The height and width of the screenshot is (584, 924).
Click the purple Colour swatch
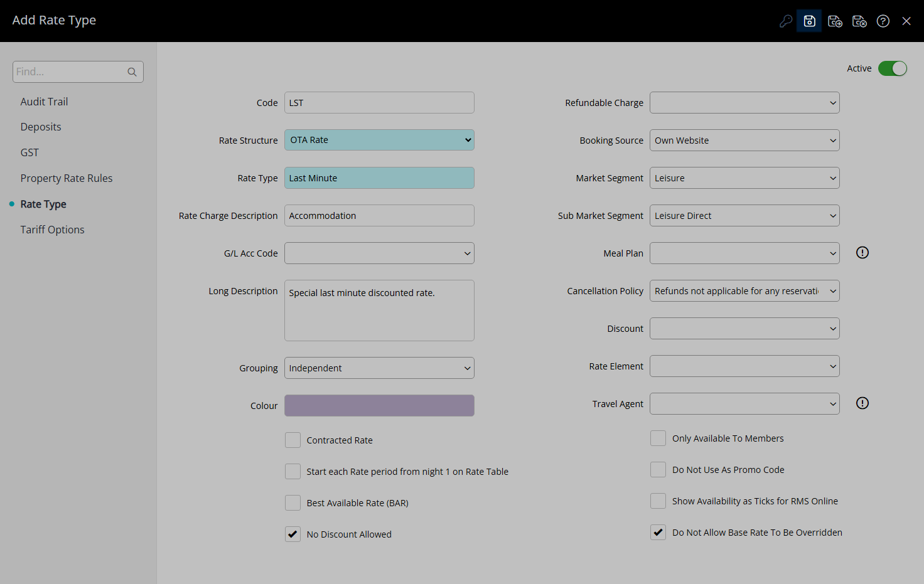coord(379,405)
